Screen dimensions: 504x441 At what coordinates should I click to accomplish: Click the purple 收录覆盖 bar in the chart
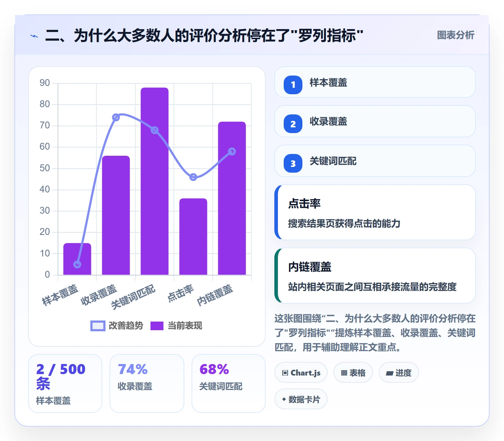tap(116, 215)
